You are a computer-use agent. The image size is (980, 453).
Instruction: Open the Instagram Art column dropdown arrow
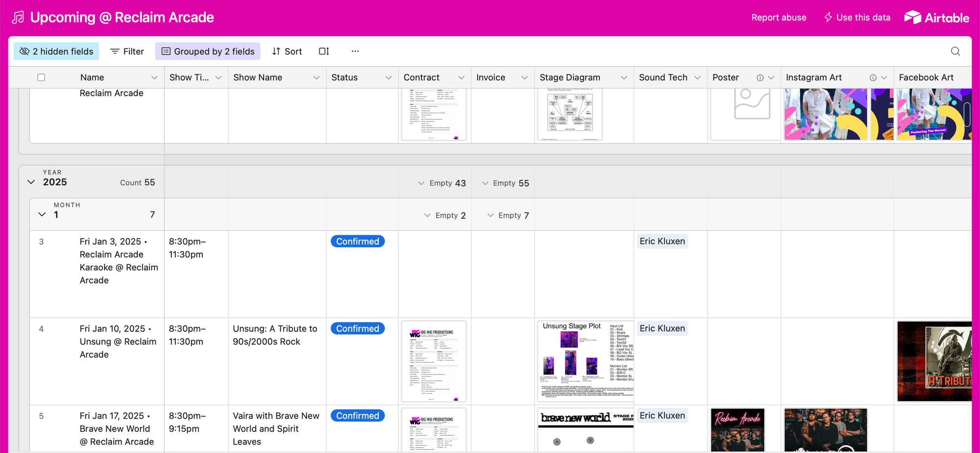coord(884,77)
